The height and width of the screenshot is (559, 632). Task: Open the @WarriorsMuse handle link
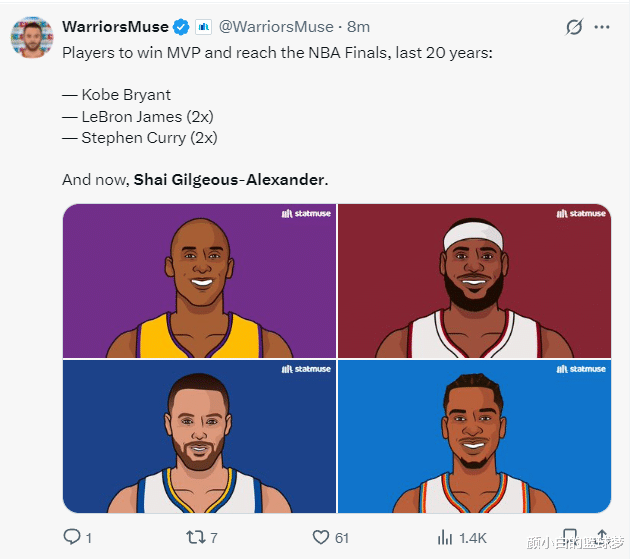click(276, 27)
